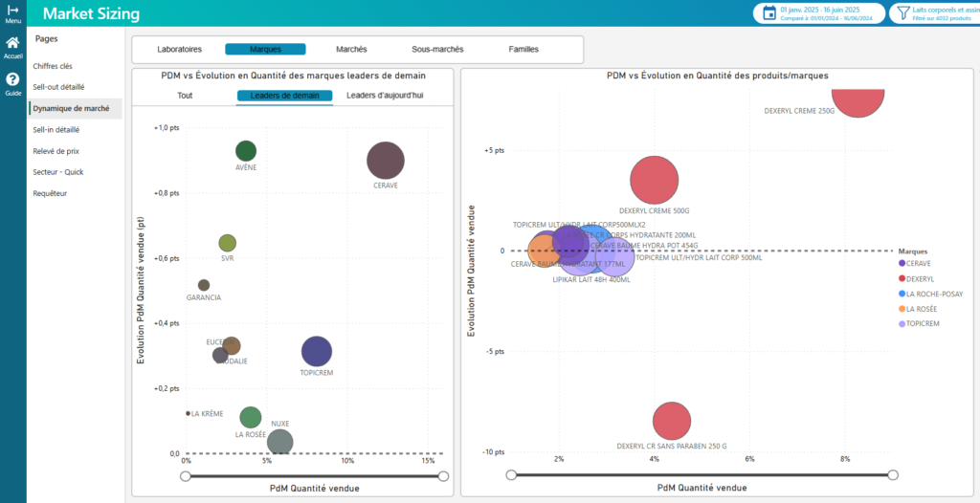Click the SVR bubble
This screenshot has width=980, height=503.
tap(228, 243)
